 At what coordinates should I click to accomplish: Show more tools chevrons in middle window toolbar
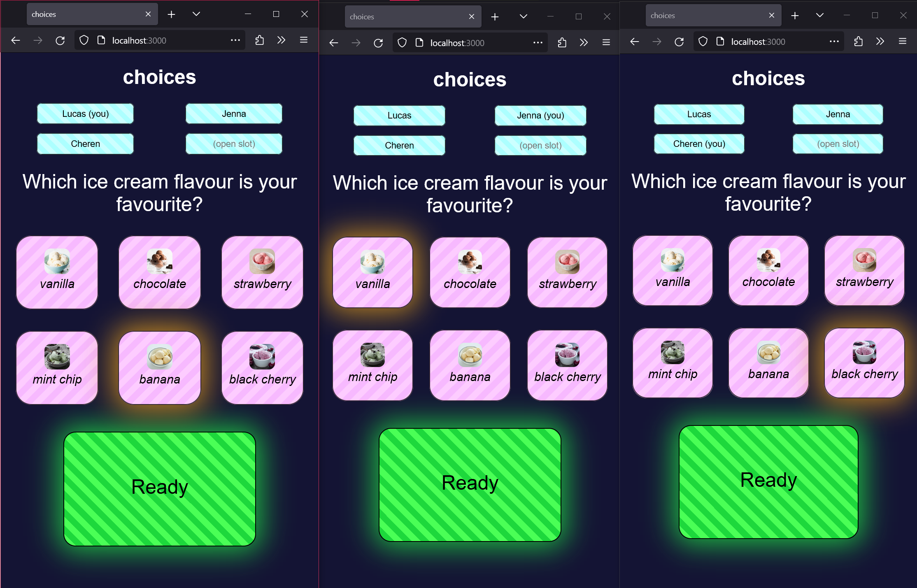(584, 42)
